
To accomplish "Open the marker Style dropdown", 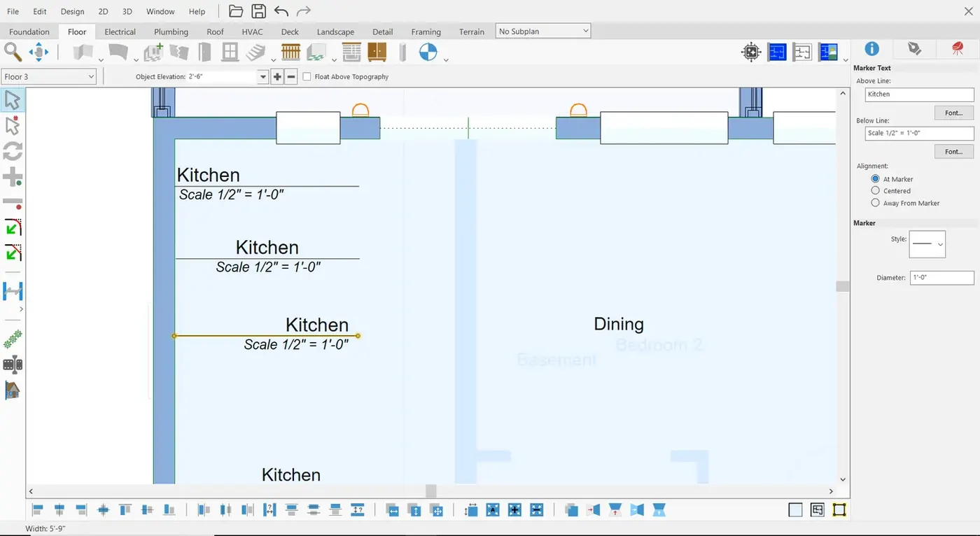I will click(927, 244).
